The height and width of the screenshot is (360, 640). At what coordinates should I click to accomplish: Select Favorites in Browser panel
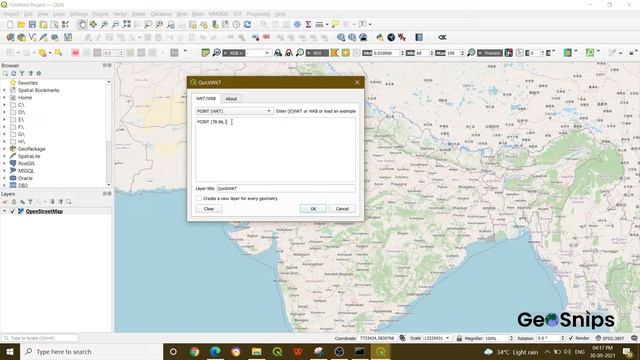point(28,83)
